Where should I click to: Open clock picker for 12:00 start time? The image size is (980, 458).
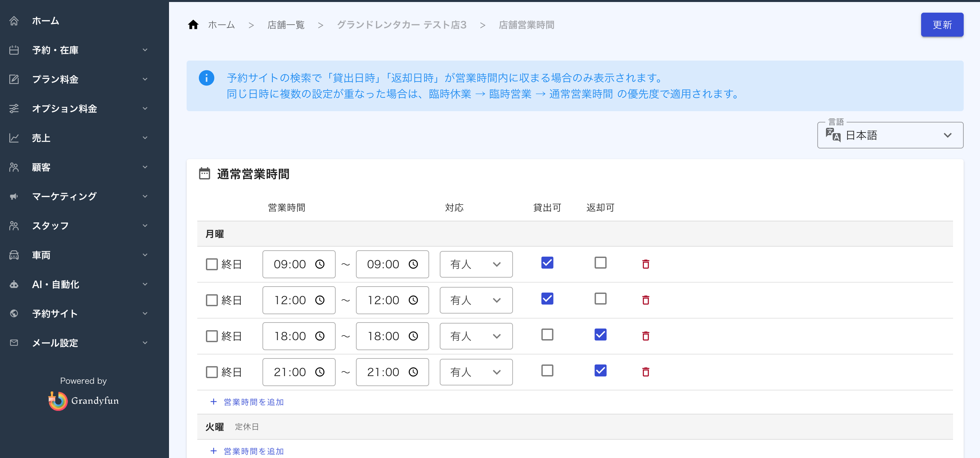320,300
